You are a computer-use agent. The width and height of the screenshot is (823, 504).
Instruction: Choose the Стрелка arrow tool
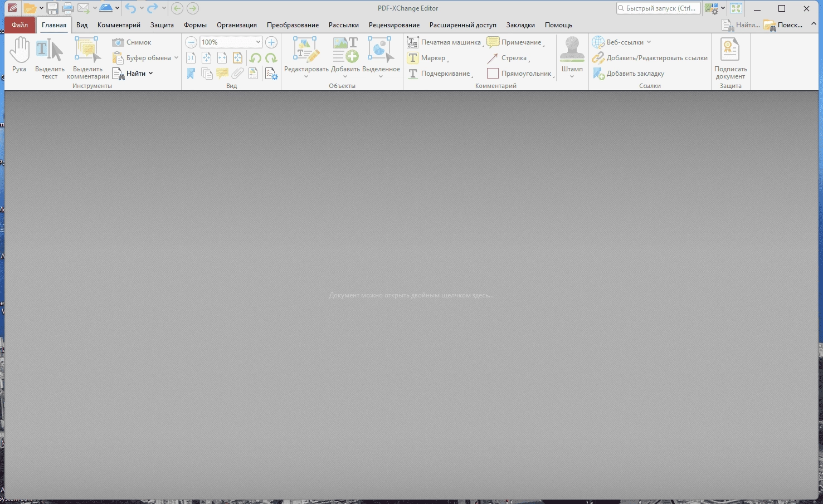(x=508, y=58)
